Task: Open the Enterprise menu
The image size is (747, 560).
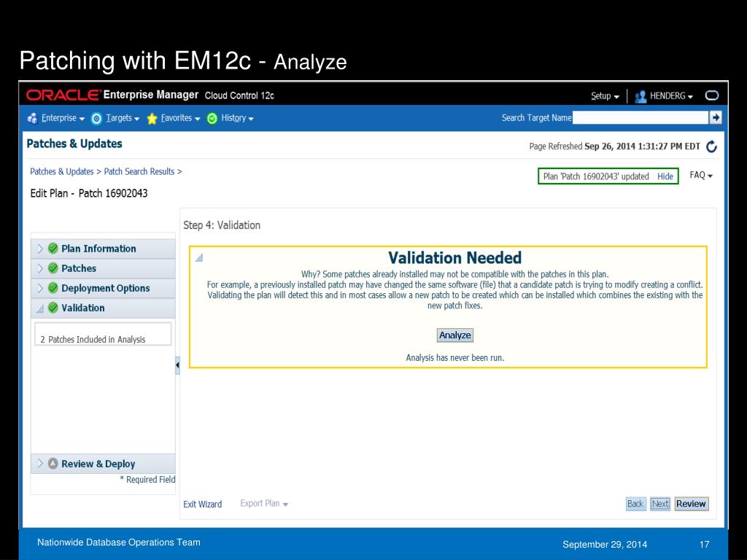Action: click(x=63, y=118)
